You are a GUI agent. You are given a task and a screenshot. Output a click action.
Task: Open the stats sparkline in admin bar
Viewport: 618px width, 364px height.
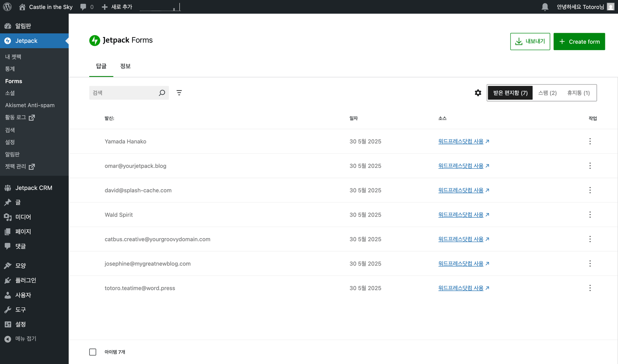tap(160, 7)
